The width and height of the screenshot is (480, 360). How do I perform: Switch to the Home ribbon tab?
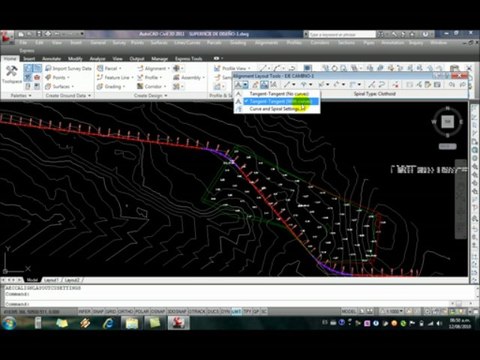click(x=10, y=59)
